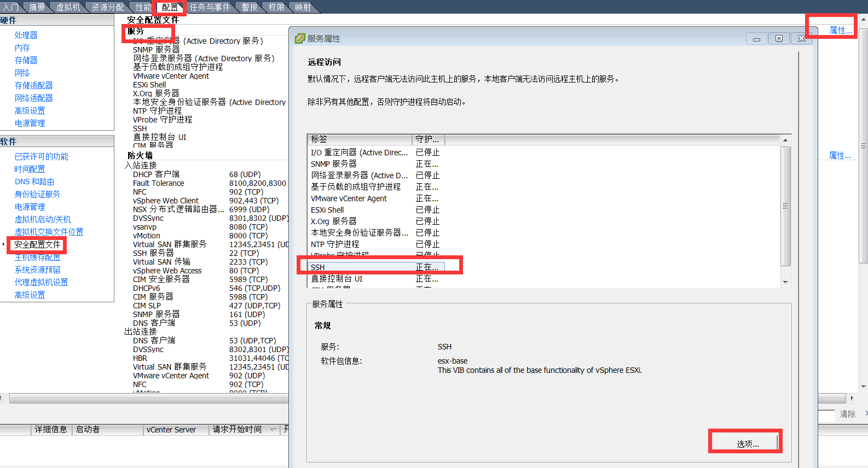Open the 权限 tab
Image resolution: width=868 pixels, height=468 pixels.
pyautogui.click(x=276, y=7)
